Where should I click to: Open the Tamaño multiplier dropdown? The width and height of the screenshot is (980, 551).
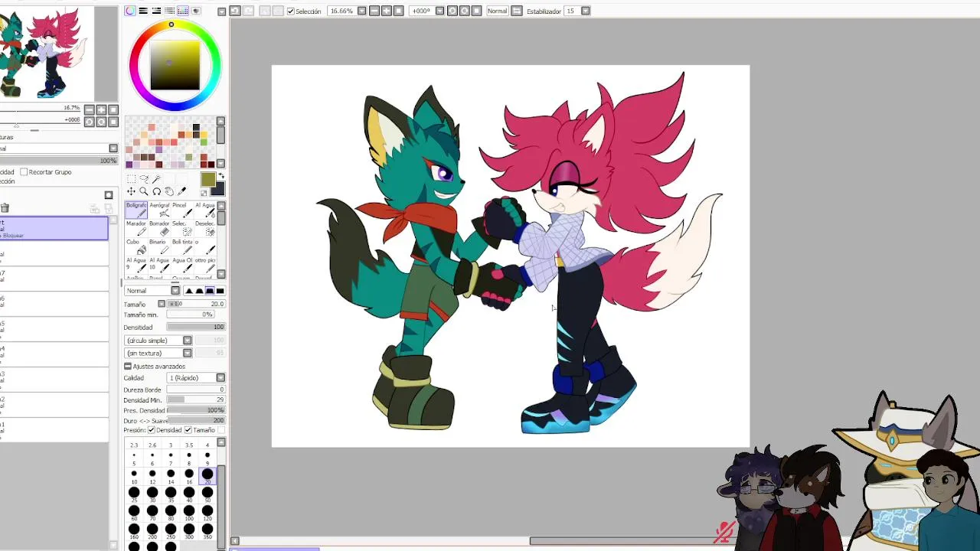[162, 304]
